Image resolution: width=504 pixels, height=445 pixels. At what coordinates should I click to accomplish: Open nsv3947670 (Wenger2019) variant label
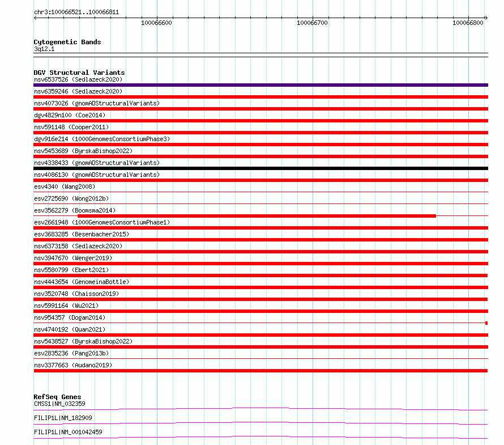[73, 258]
